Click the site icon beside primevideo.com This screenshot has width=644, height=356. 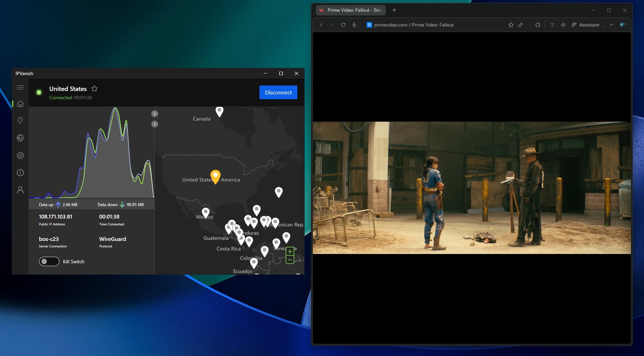[x=369, y=25]
